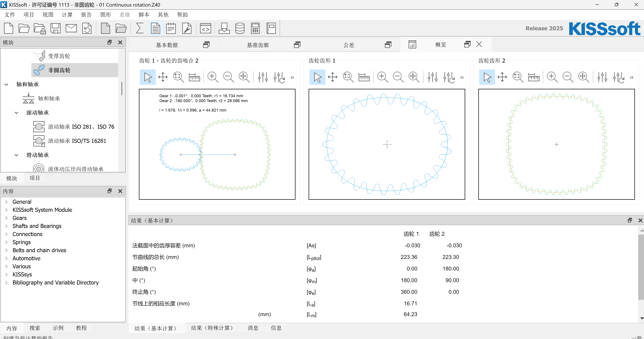Open the 教程 tab
Screen dimensions: 644x339
81,328
